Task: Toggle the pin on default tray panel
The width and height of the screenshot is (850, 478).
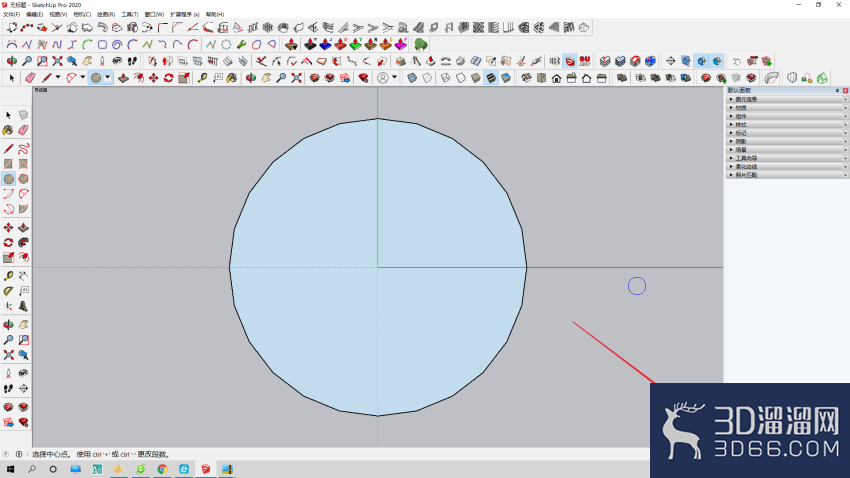Action: pyautogui.click(x=838, y=91)
